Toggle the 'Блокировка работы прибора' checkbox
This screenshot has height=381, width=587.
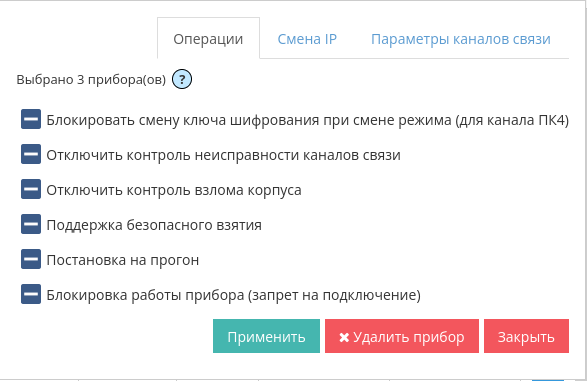pyautogui.click(x=31, y=294)
